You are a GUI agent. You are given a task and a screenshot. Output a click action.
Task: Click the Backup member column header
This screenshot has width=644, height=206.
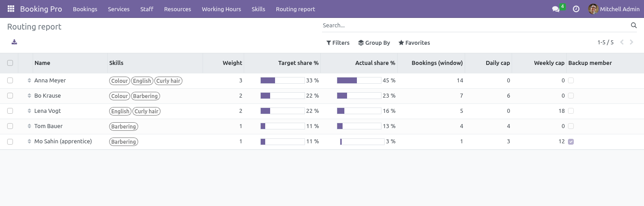[590, 63]
